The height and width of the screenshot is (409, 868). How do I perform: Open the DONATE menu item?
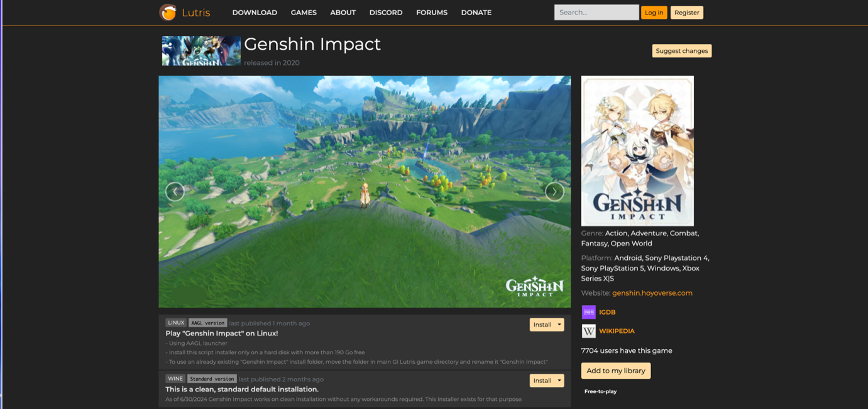[x=476, y=13]
